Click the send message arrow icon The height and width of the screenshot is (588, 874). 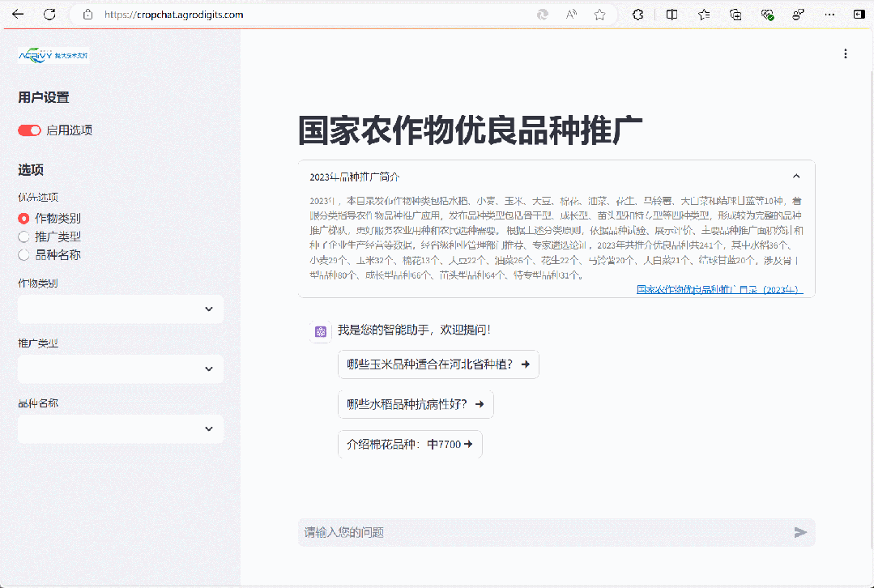tap(800, 532)
